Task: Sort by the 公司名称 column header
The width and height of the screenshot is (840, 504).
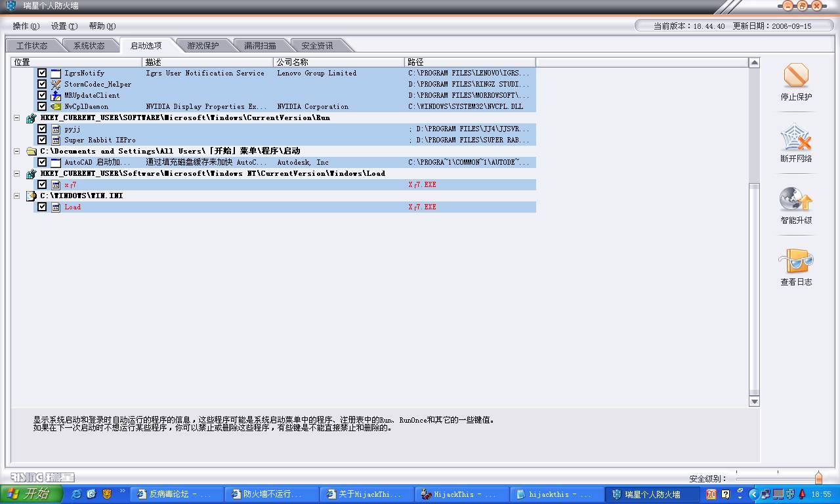Action: 339,62
